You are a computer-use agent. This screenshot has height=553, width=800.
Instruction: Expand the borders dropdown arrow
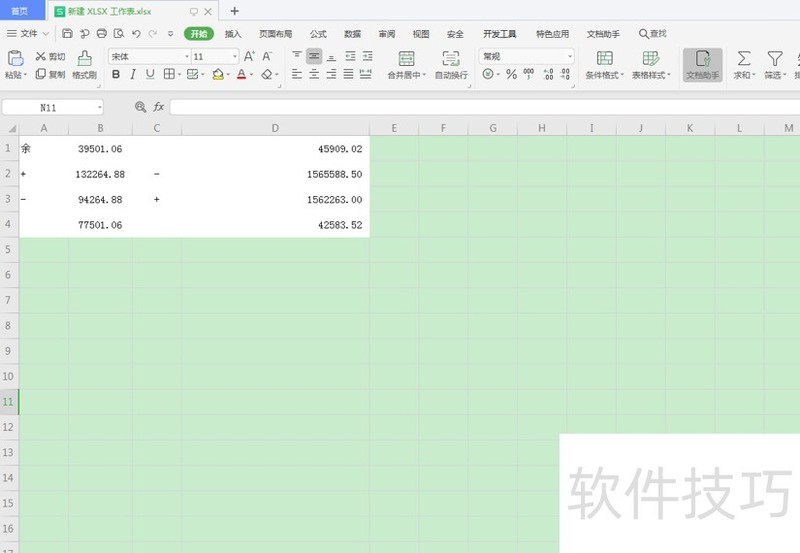(180, 75)
